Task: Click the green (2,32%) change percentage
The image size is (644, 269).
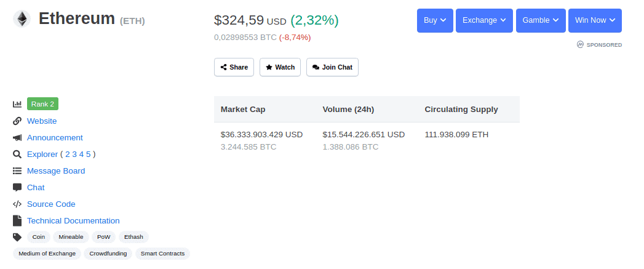Action: point(314,20)
